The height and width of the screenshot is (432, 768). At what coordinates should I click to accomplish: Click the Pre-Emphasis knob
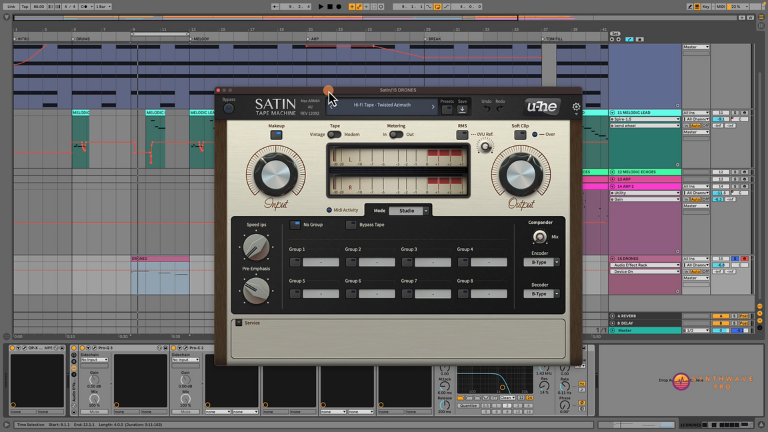[x=256, y=290]
